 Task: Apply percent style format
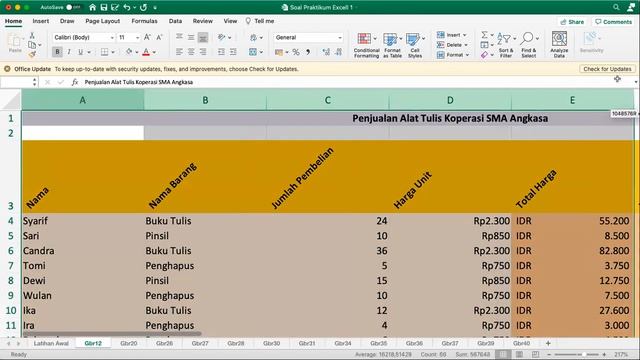[296, 52]
